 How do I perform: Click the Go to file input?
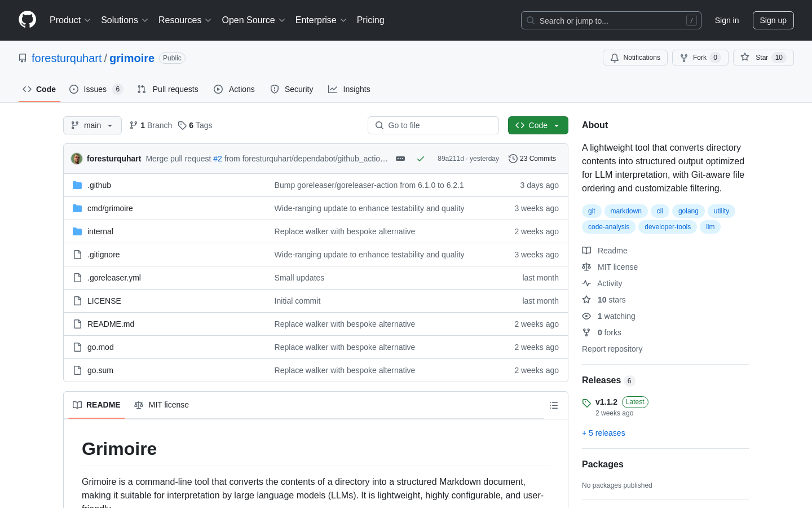click(433, 125)
